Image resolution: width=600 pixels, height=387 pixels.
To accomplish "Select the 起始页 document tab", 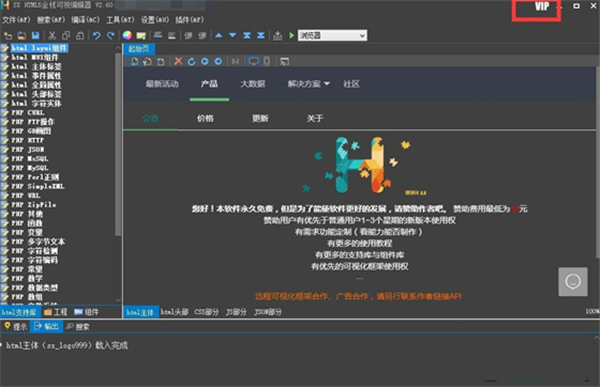I will (x=139, y=49).
